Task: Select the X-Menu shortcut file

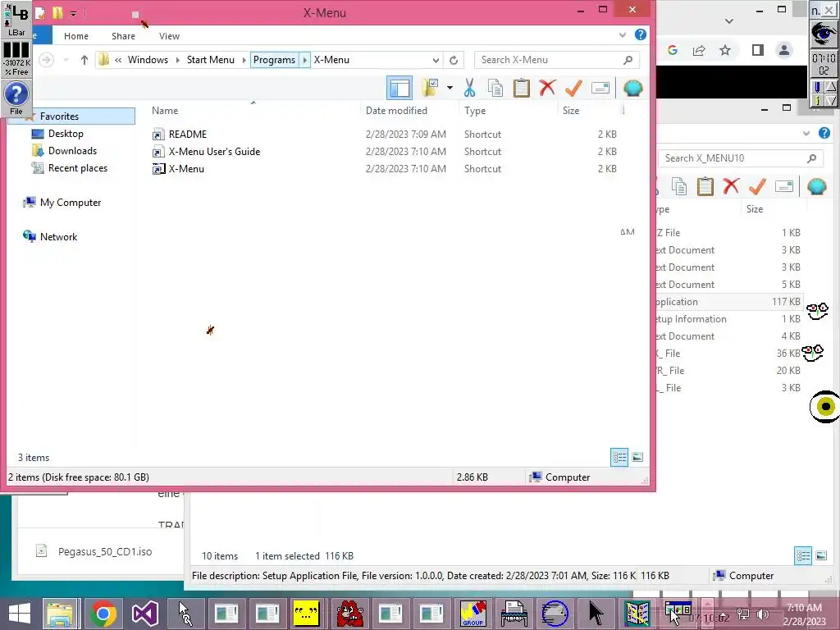Action: (x=186, y=169)
